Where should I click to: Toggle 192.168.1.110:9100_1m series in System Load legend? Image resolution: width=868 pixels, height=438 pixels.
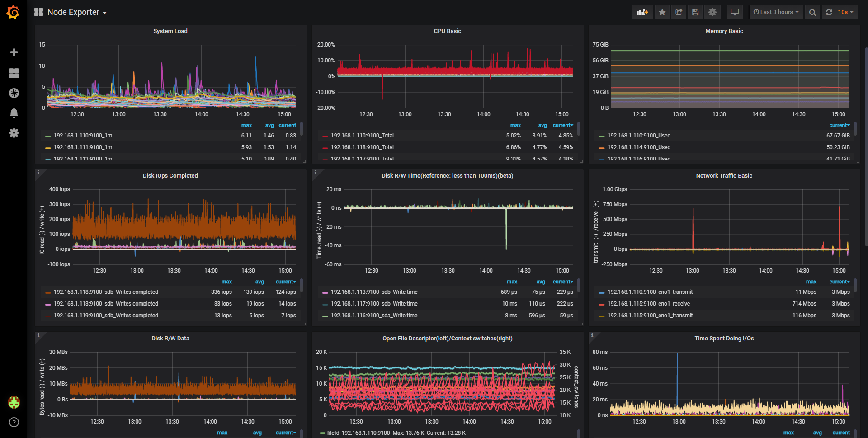coord(83,136)
